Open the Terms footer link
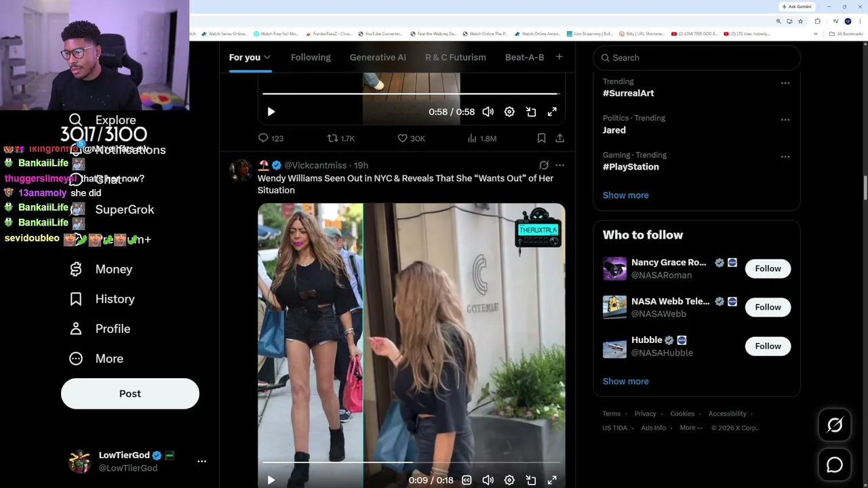The width and height of the screenshot is (868, 488). (x=612, y=413)
